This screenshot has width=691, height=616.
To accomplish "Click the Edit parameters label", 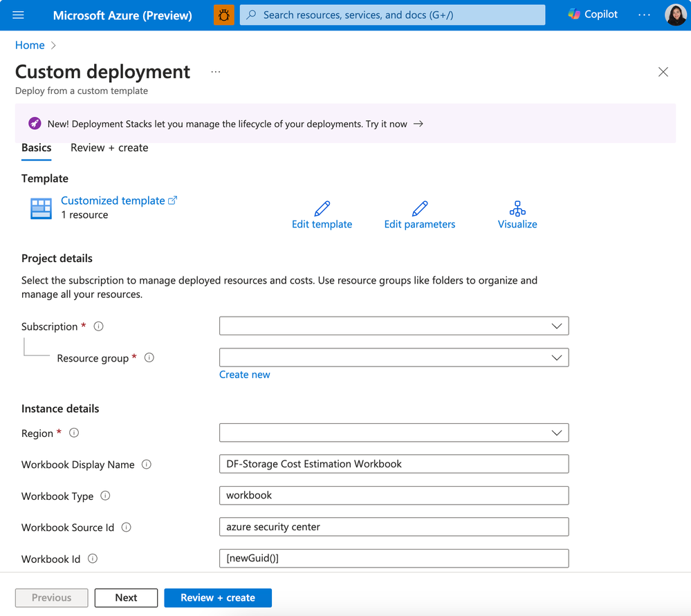I will pyautogui.click(x=420, y=224).
